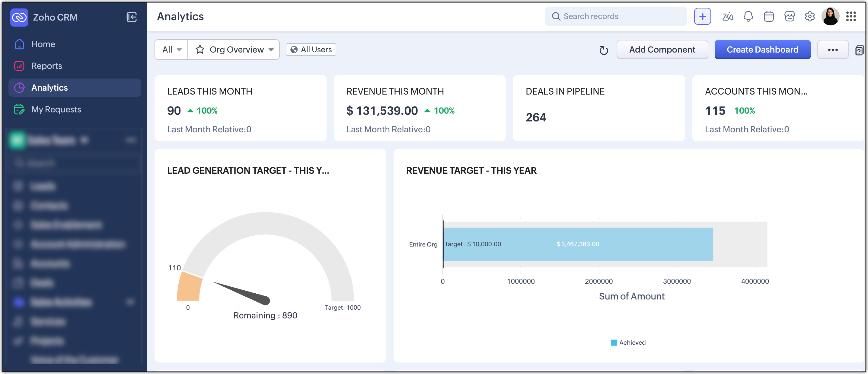868x374 pixels.
Task: Open the apps grid launcher
Action: coord(851,16)
